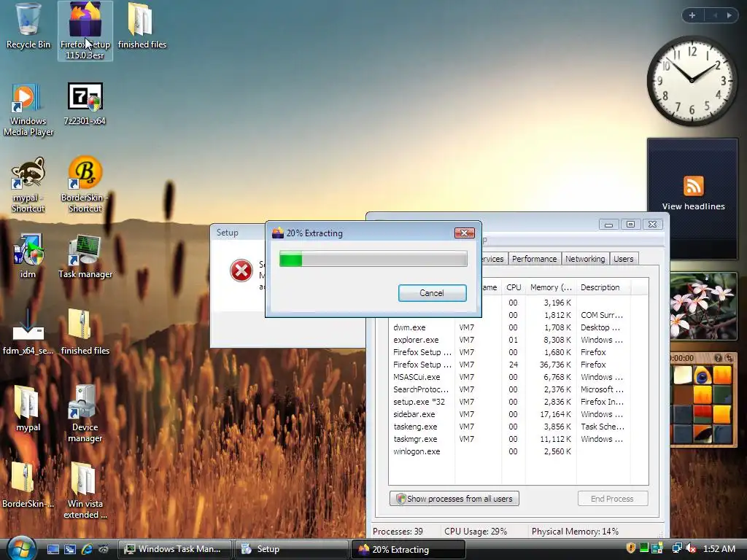Launch the mypal raccoon quick launch icon
The height and width of the screenshot is (560, 747).
click(x=104, y=549)
